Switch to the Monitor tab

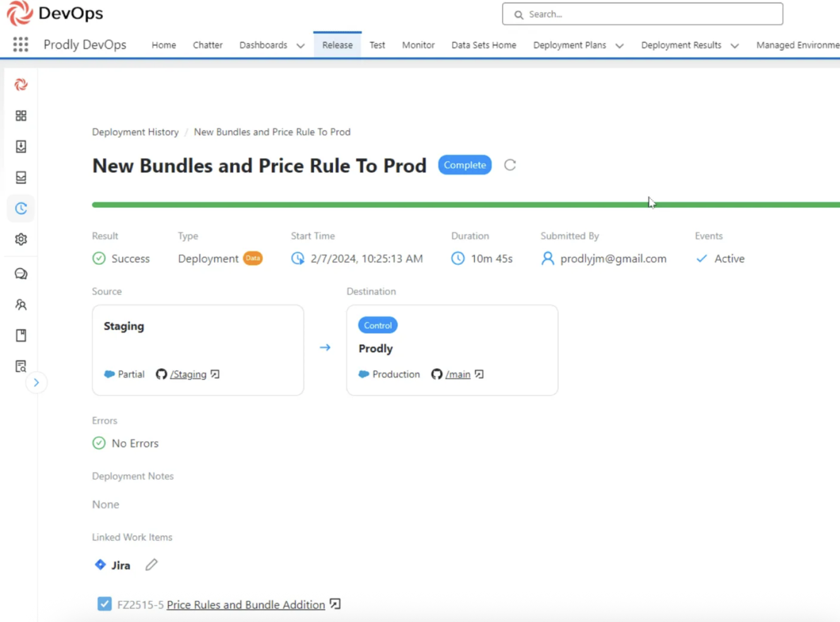click(418, 45)
